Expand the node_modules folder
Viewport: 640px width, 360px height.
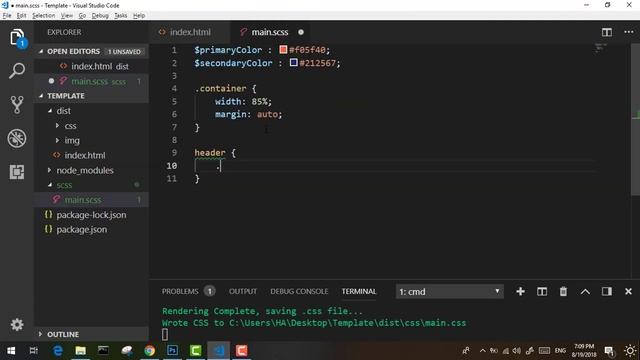(x=50, y=170)
